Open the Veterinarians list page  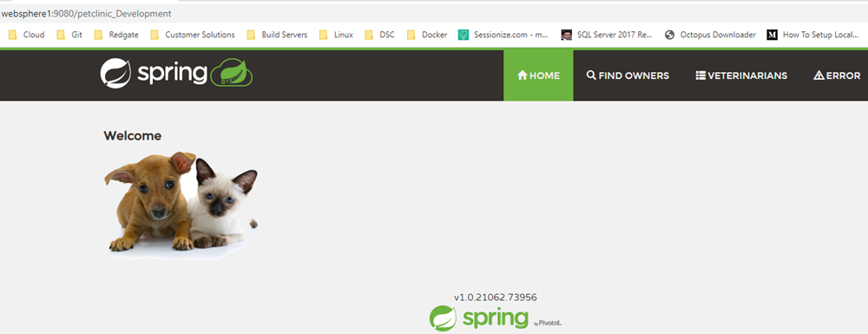[741, 75]
